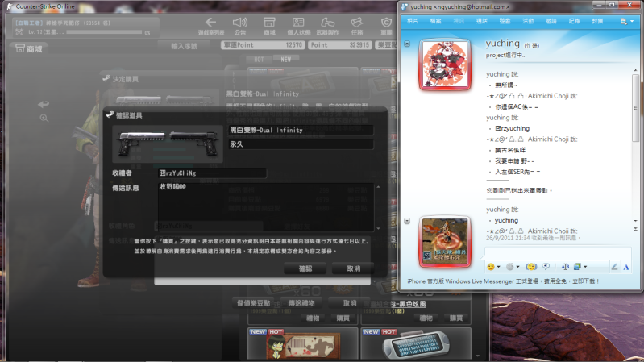Viewport: 644px width, 362px height.
Task: Click the 購買 buy button on right shop item
Action: tap(456, 318)
